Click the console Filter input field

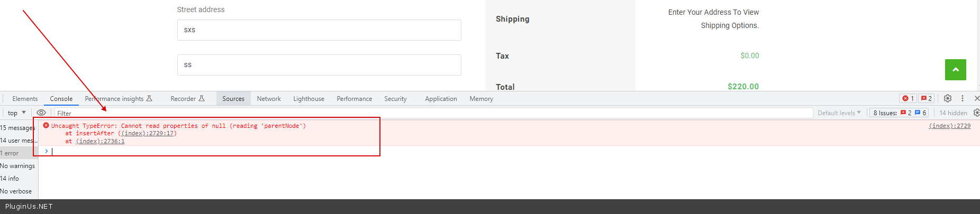coord(423,113)
